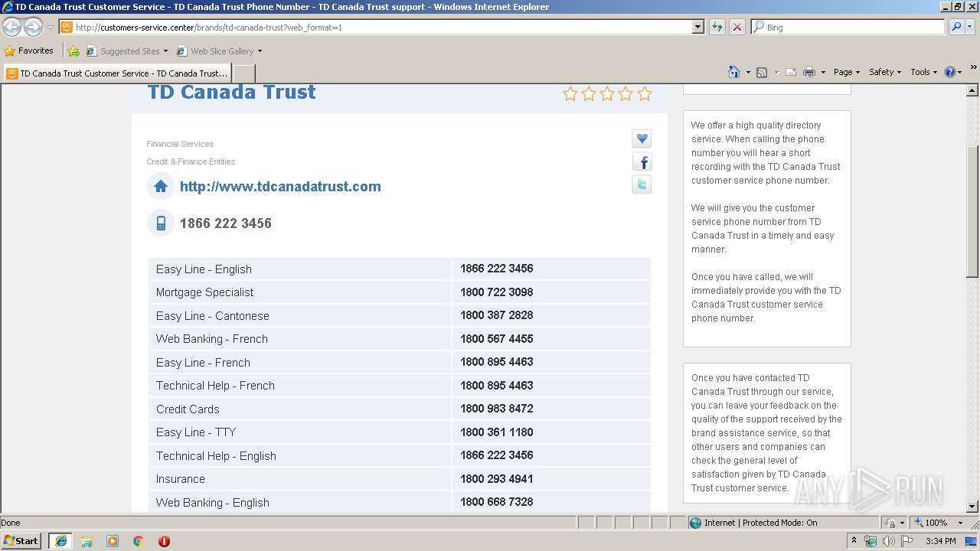Open the Page menu

pyautogui.click(x=846, y=72)
